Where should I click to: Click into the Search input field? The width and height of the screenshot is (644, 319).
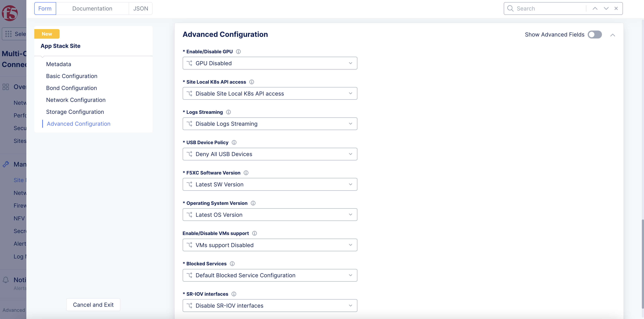(550, 8)
